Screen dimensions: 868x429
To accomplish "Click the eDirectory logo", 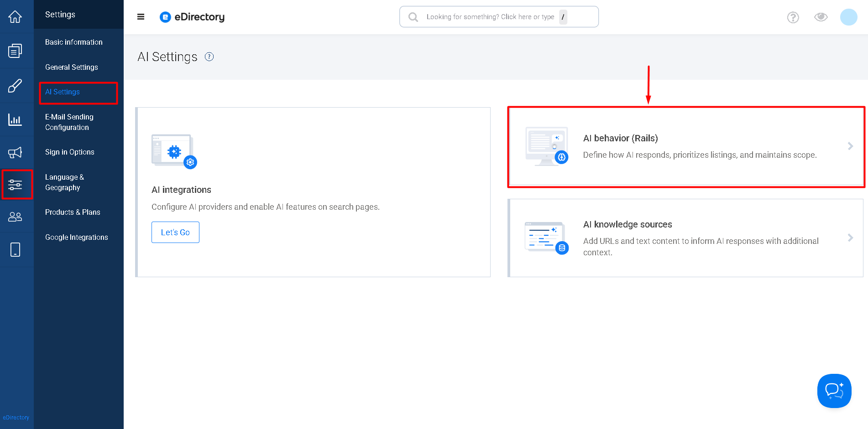I will (x=192, y=17).
